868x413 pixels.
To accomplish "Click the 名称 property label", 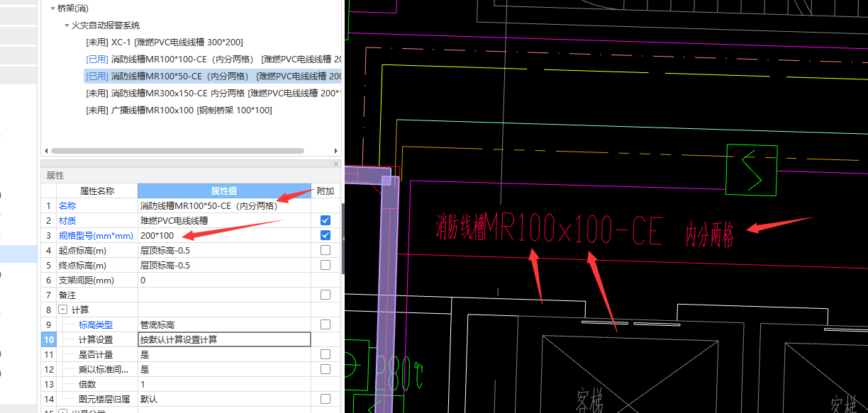I will click(67, 205).
